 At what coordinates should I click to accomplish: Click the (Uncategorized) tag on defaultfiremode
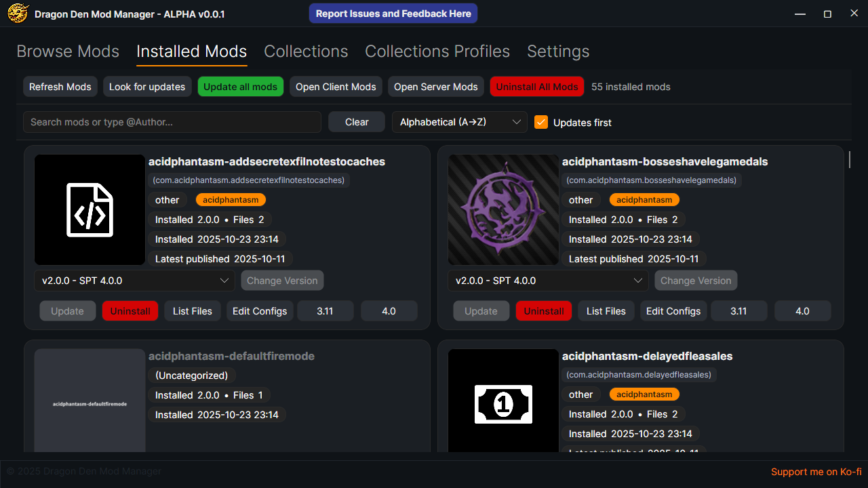pyautogui.click(x=192, y=375)
